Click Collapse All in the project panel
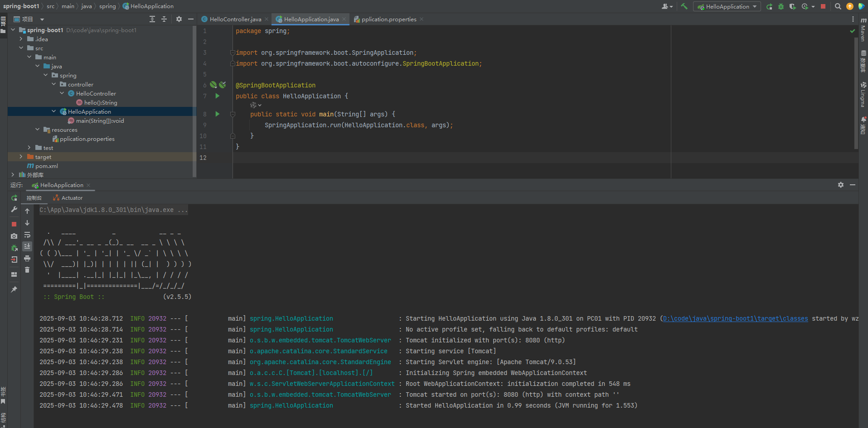Image resolution: width=868 pixels, height=428 pixels. point(164,19)
